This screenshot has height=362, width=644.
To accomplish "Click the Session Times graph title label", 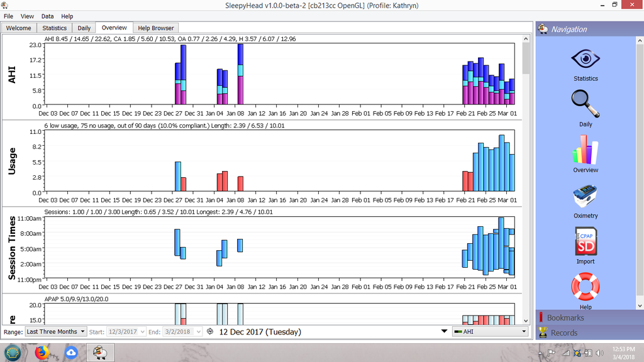I will click(x=12, y=248).
